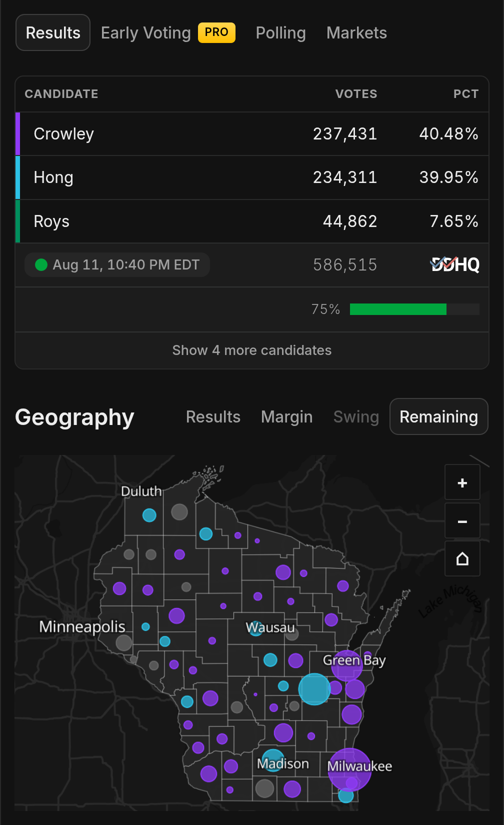Open the Polling tab

280,32
